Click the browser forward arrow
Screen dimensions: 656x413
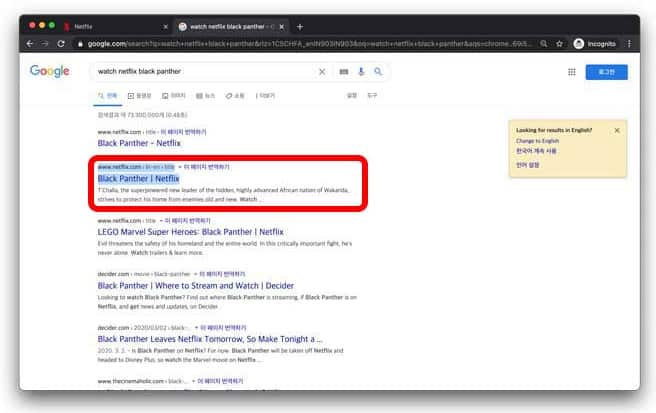click(x=45, y=44)
